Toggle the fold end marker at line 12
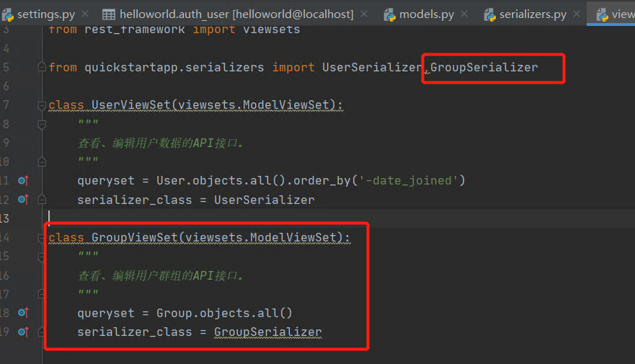 tap(42, 200)
